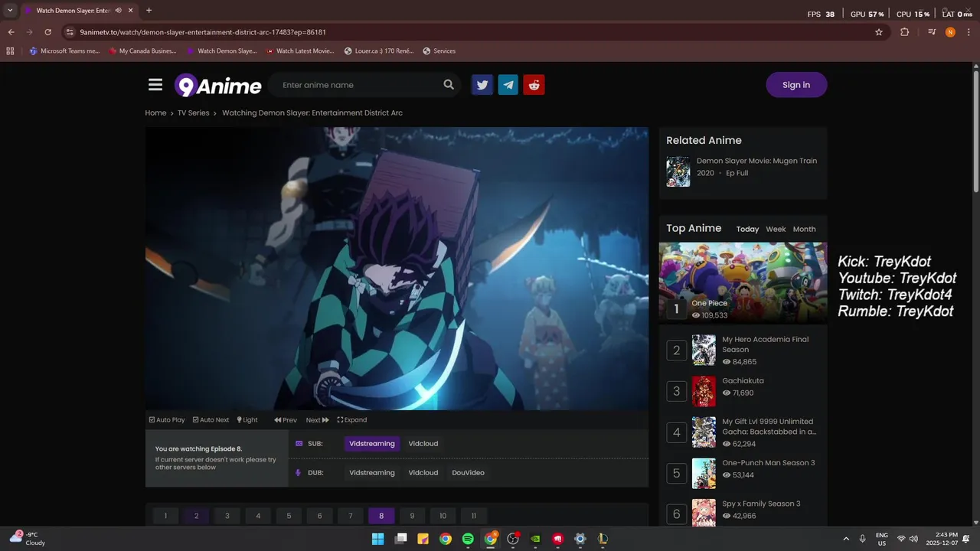Open Demon Slayer Movie: Mugen Train link
980x551 pixels.
coord(756,161)
